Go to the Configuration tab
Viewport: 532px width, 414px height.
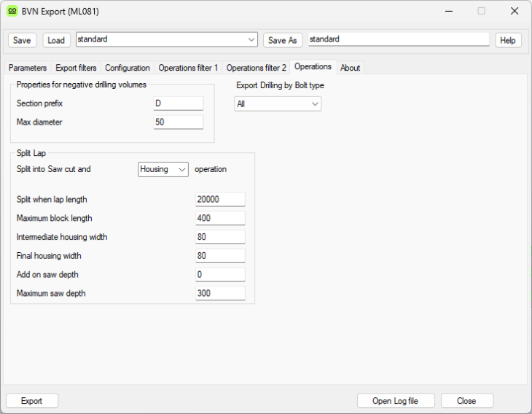tap(128, 68)
